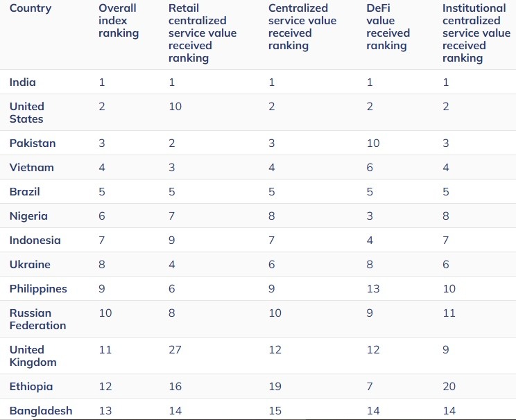The image size is (516, 420).
Task: Select the Ukraine row label
Action: (30, 264)
